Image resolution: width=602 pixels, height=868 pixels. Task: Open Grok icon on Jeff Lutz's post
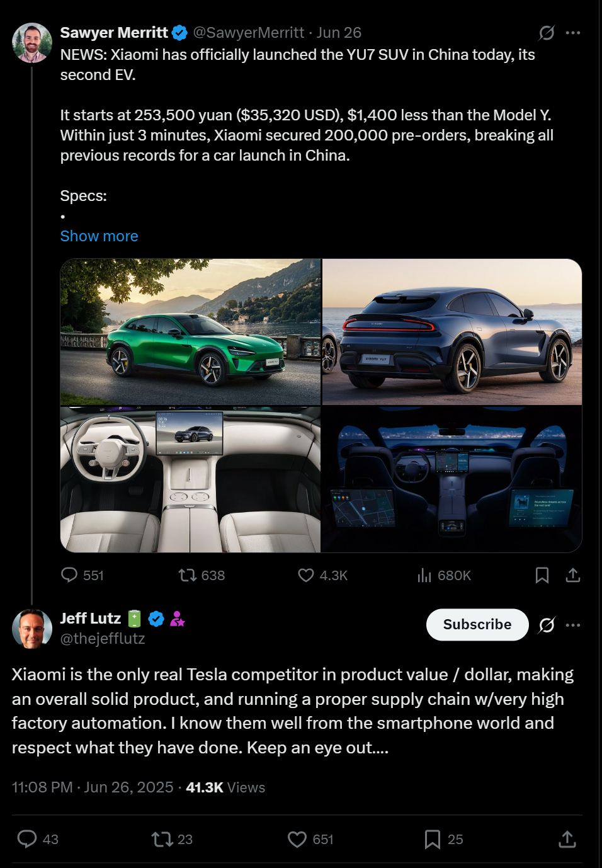click(547, 625)
